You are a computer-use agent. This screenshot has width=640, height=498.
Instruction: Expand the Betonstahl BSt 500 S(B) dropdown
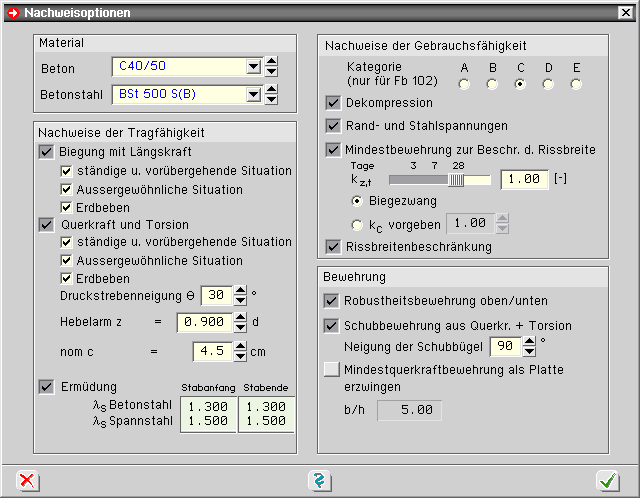(x=253, y=95)
